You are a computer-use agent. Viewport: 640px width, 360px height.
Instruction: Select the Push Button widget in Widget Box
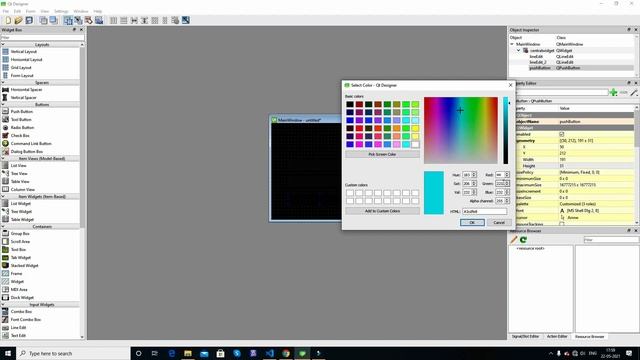(21, 111)
